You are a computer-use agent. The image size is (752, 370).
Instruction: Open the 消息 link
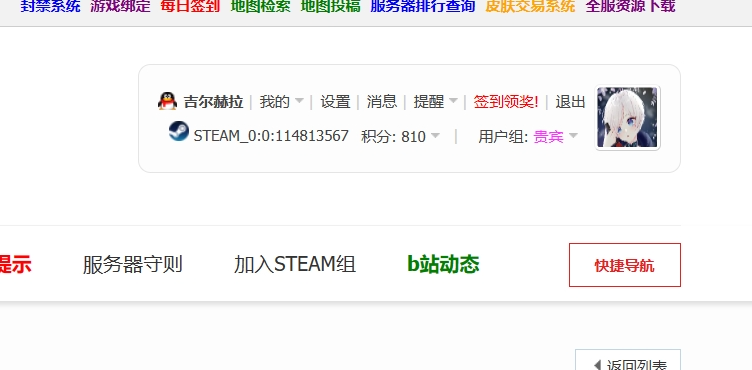[x=382, y=102]
